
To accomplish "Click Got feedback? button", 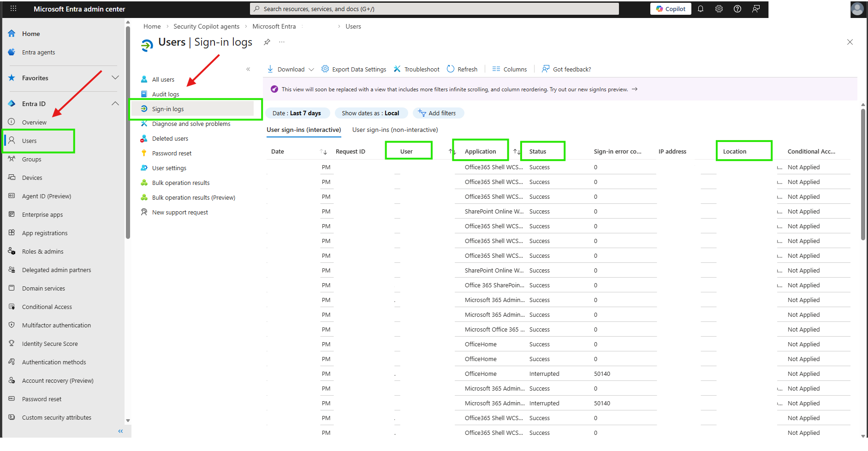I will [x=566, y=69].
